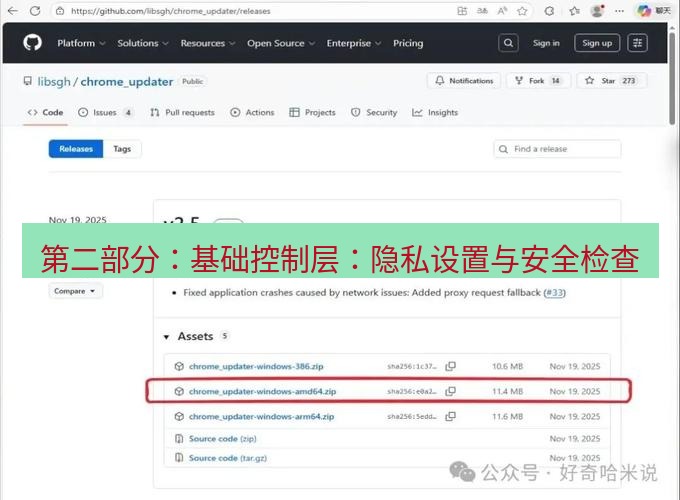Expand the Resources menu
Screen dimensions: 680x500
point(208,43)
